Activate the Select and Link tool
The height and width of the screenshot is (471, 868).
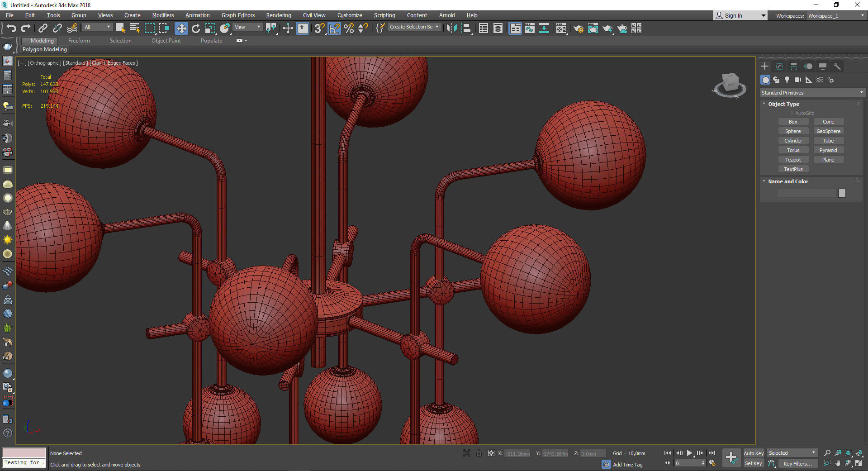(x=43, y=29)
